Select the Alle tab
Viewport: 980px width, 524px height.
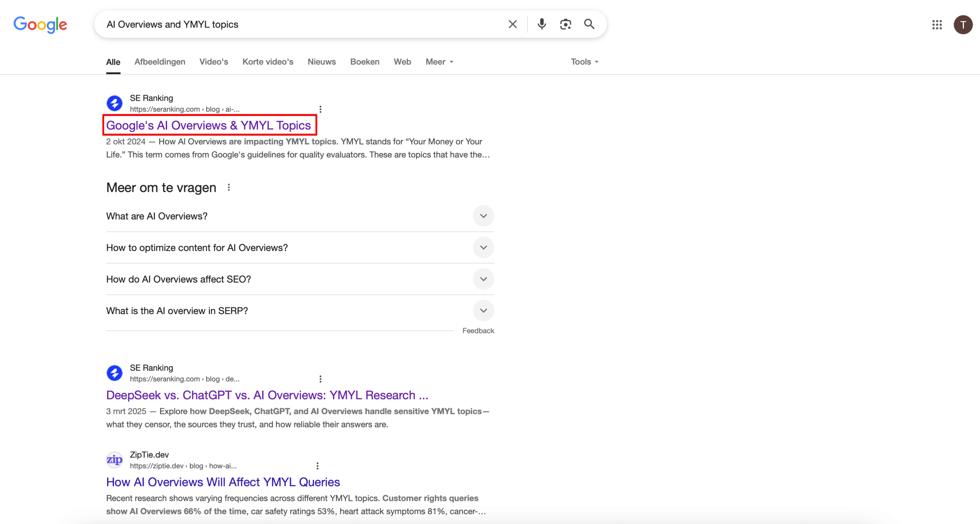(113, 62)
